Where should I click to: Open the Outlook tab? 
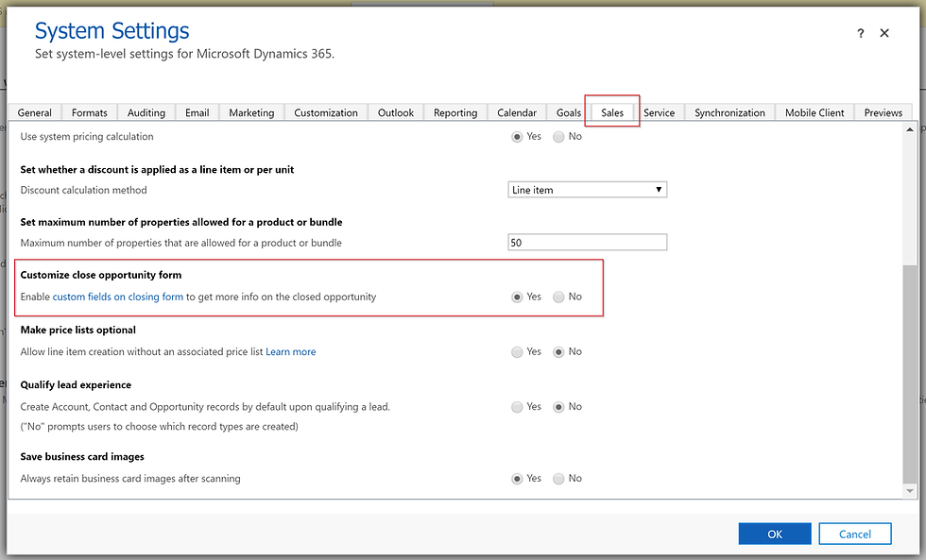tap(396, 112)
